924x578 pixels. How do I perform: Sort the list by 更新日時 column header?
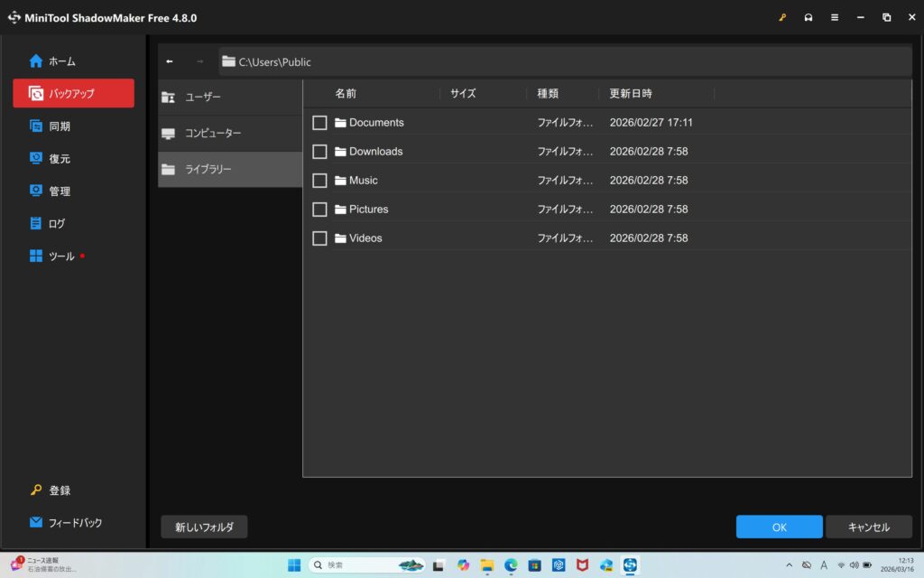click(631, 93)
